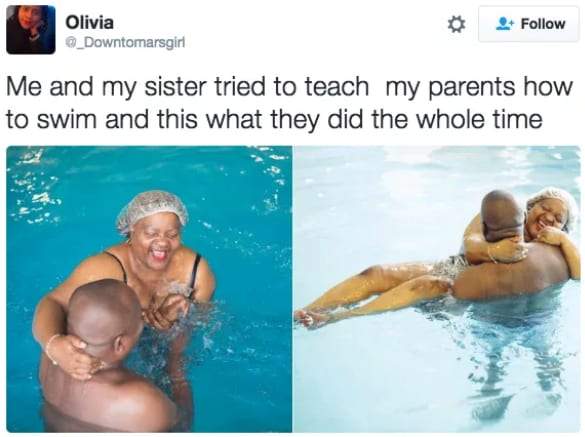Click the person-plus icon in the Follow button
Image resolution: width=585 pixels, height=437 pixels.
[x=504, y=24]
